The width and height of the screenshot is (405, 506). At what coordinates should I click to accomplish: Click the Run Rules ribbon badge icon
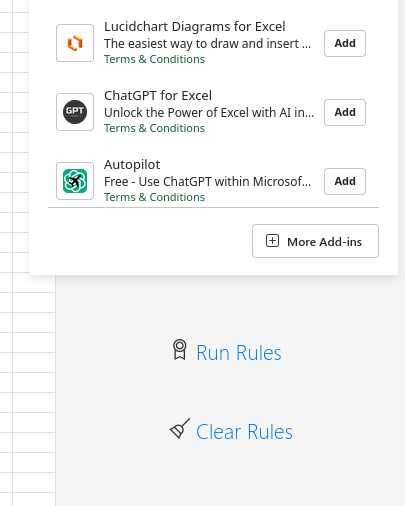180,350
